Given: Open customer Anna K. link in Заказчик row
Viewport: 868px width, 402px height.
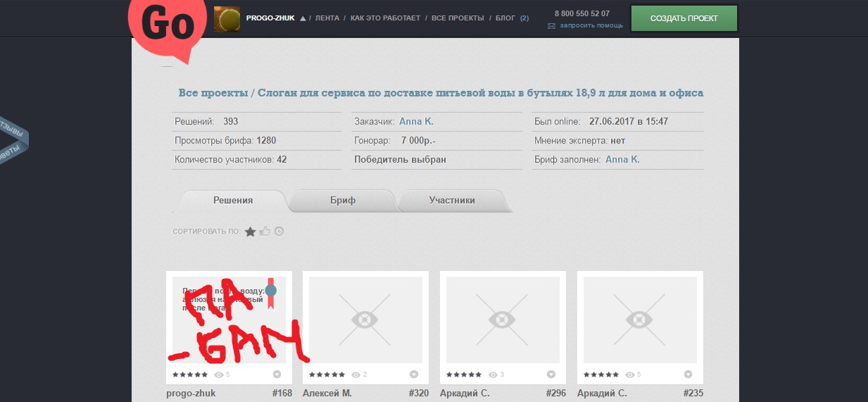Looking at the screenshot, I should 416,122.
